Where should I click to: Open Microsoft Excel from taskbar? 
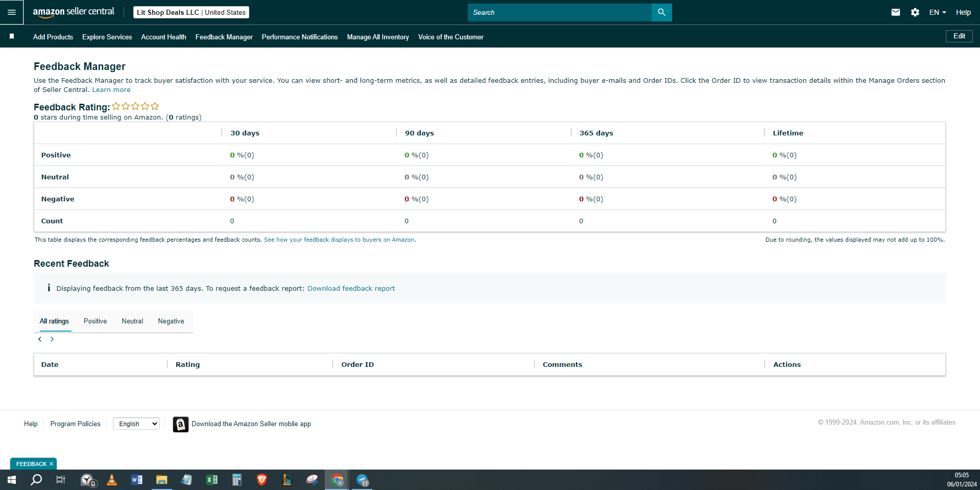(x=211, y=480)
